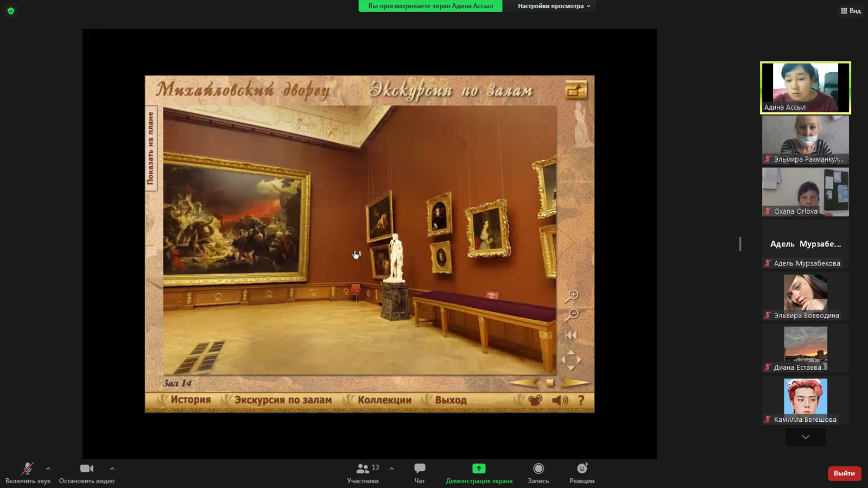Open the История menu item
Screen dimensions: 868x488
tap(191, 400)
